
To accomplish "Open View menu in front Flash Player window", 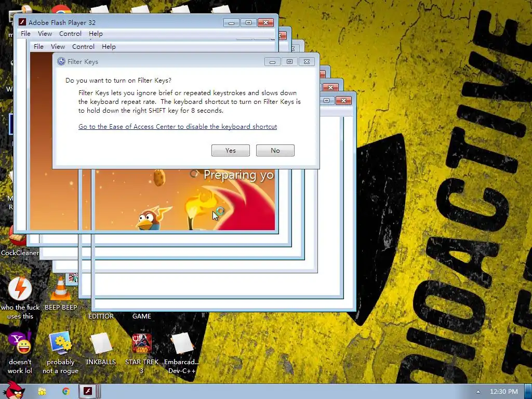I will 45,34.
